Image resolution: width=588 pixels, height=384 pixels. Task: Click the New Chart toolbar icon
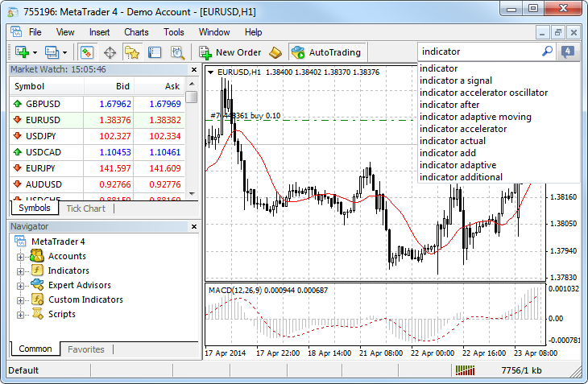coord(19,52)
